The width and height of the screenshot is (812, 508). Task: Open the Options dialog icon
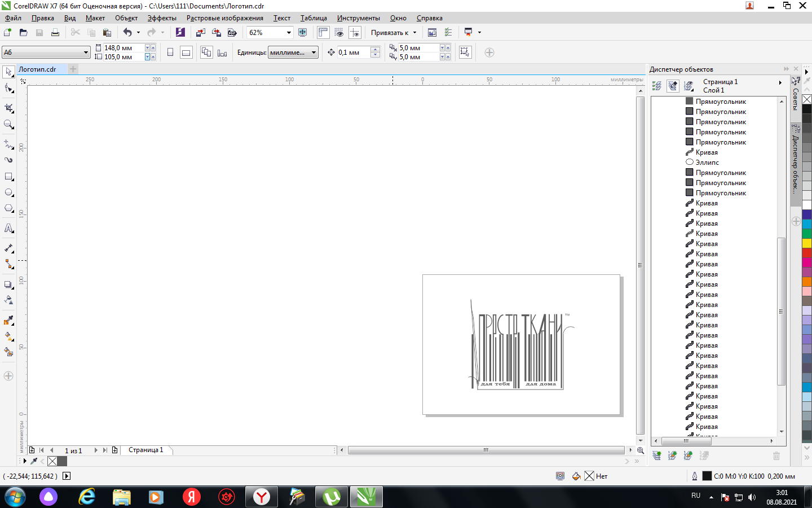(x=448, y=33)
